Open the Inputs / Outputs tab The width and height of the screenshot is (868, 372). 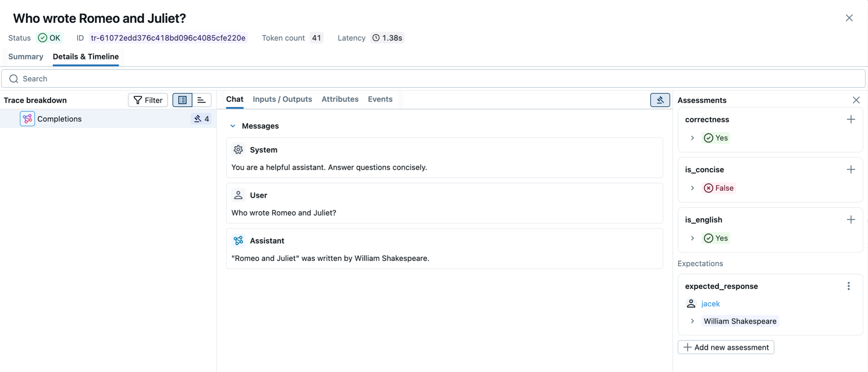coord(282,99)
